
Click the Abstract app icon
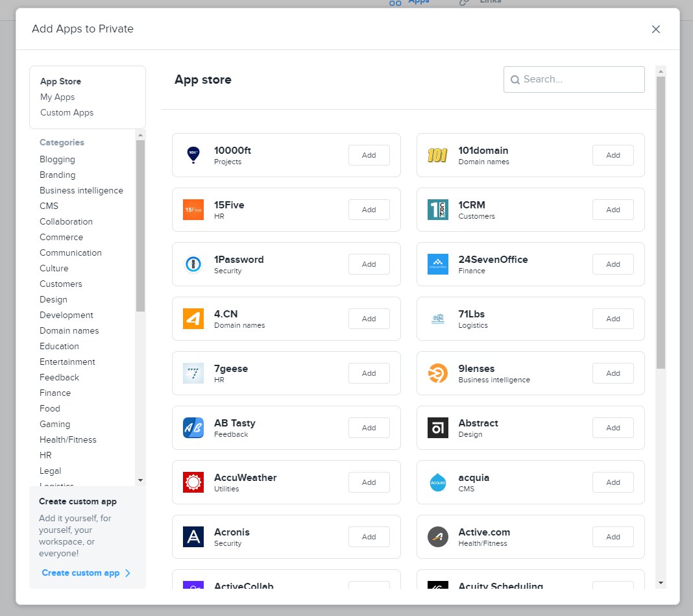437,428
